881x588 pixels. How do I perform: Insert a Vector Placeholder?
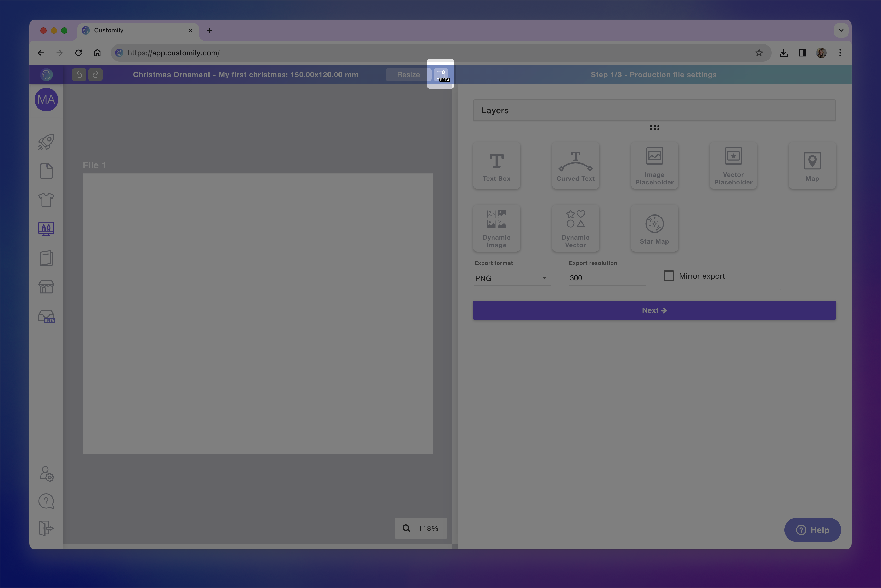pos(733,165)
